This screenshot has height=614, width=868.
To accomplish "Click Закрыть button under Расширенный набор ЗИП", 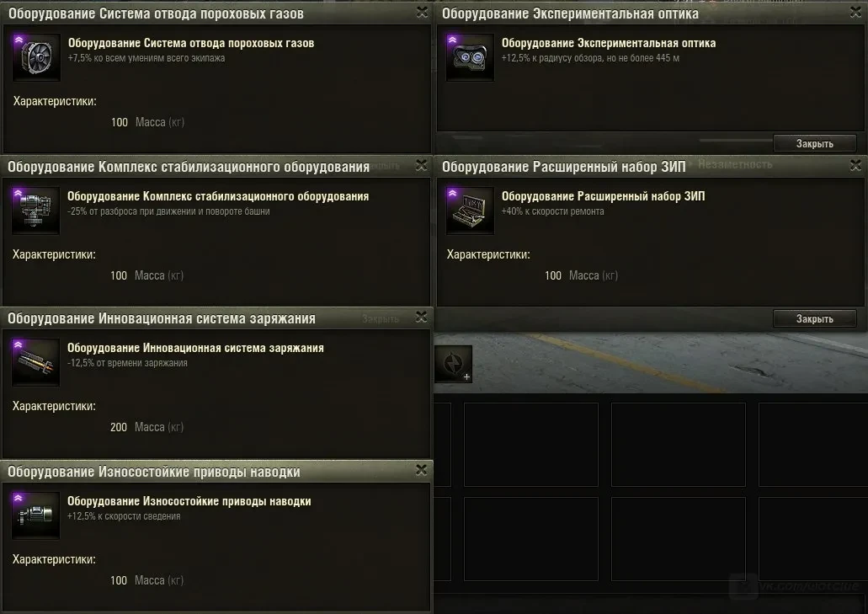I will click(x=814, y=319).
